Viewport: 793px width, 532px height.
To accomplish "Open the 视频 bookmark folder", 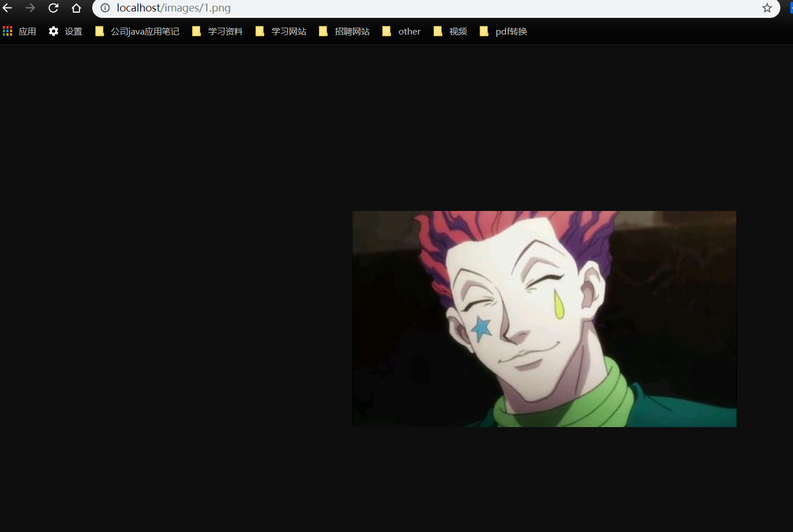I will 450,31.
